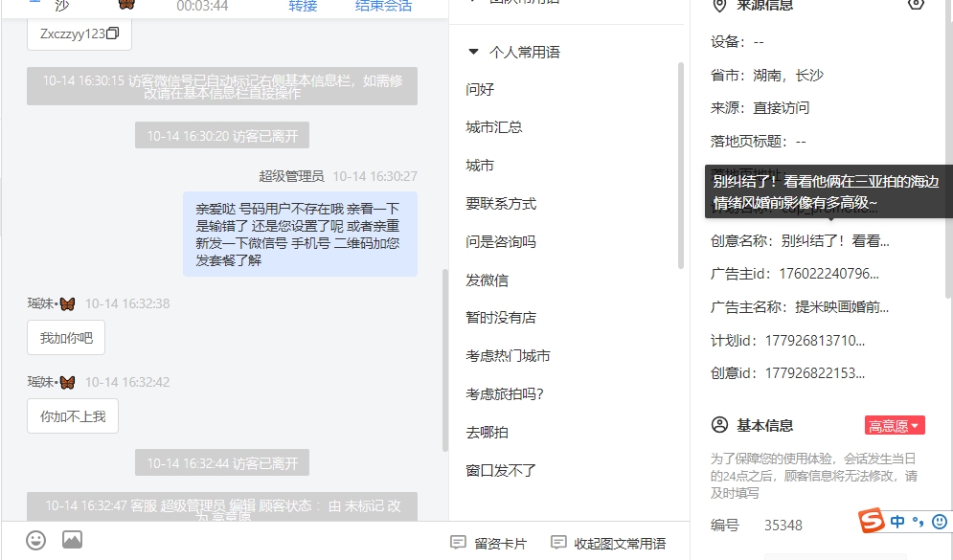
Task: Select the 城市 quick phrase
Action: coord(480,166)
